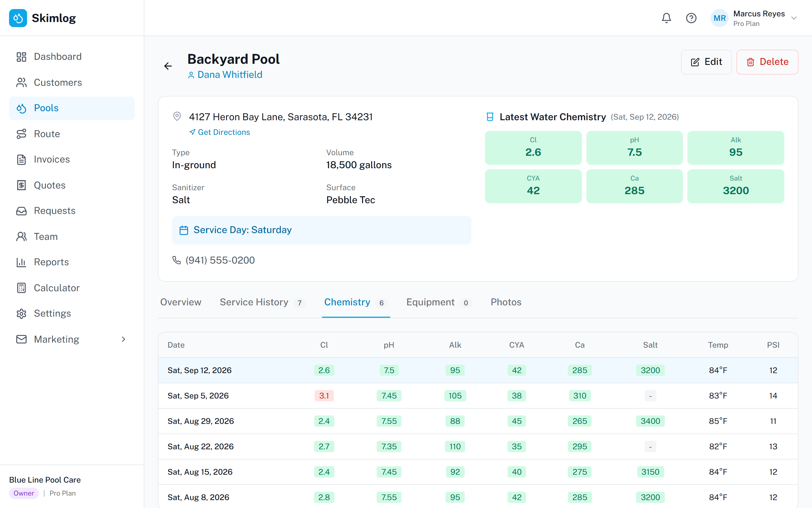
Task: Go back using the left arrow
Action: [168, 66]
